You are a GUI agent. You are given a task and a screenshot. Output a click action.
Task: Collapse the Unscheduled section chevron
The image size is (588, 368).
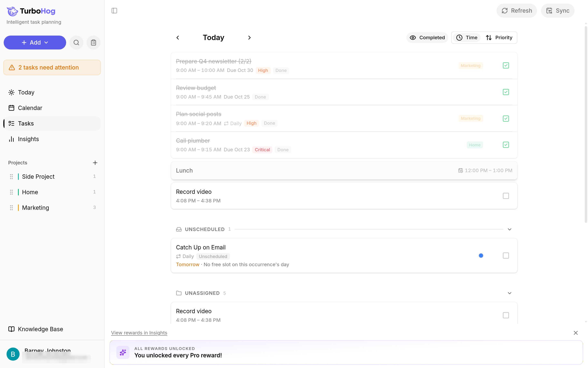click(x=510, y=229)
